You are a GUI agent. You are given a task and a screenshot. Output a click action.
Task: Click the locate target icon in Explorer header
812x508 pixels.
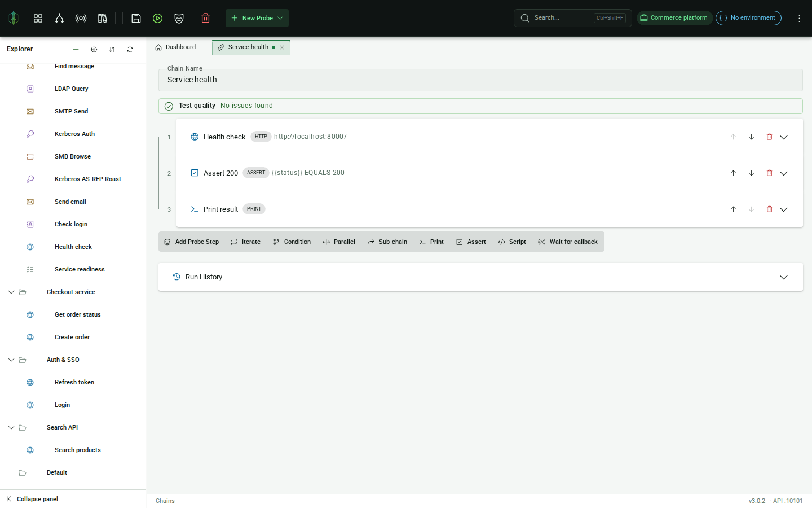pyautogui.click(x=94, y=49)
